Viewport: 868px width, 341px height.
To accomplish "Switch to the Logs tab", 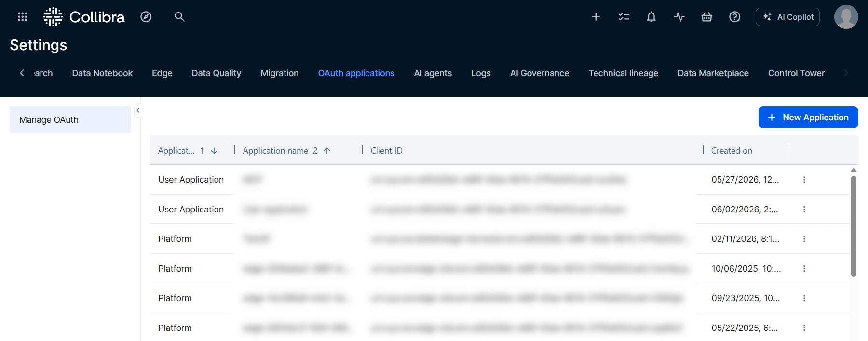I will (481, 73).
